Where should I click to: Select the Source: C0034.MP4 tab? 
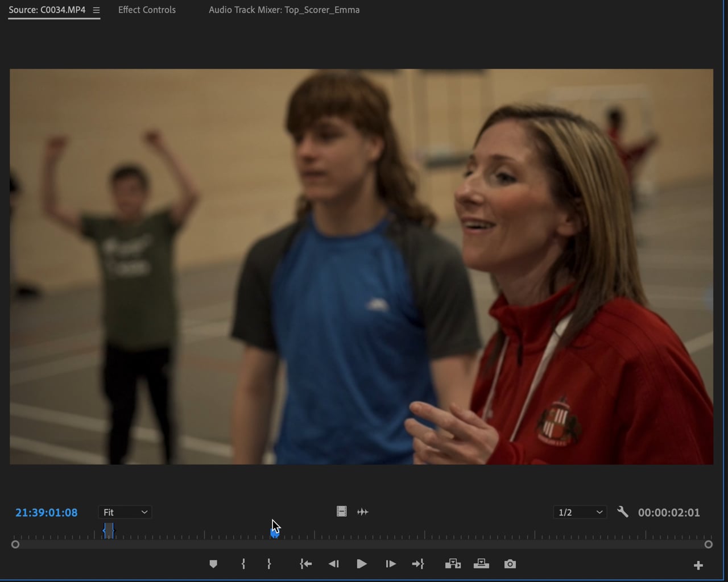[x=47, y=10]
